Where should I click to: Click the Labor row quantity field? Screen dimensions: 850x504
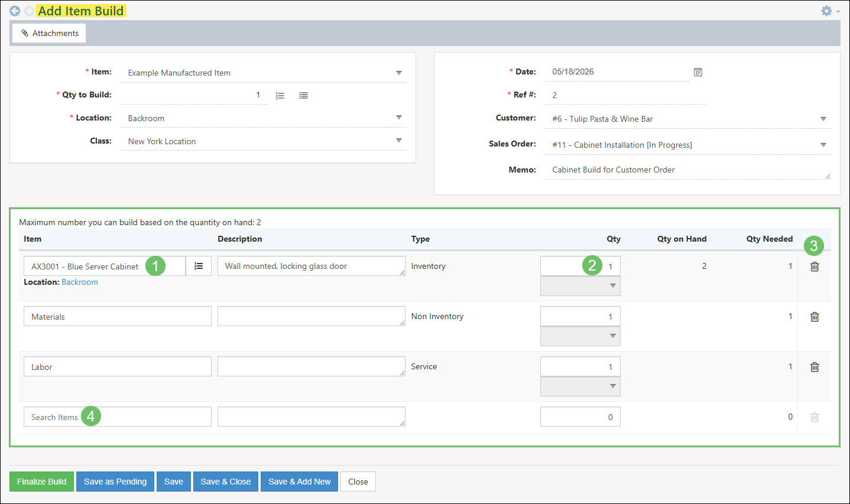(580, 366)
